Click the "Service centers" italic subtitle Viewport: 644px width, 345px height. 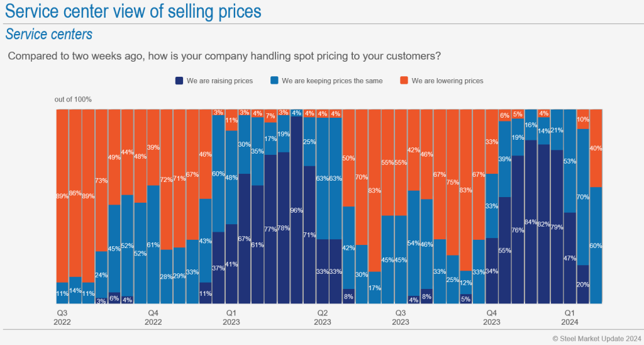48,33
